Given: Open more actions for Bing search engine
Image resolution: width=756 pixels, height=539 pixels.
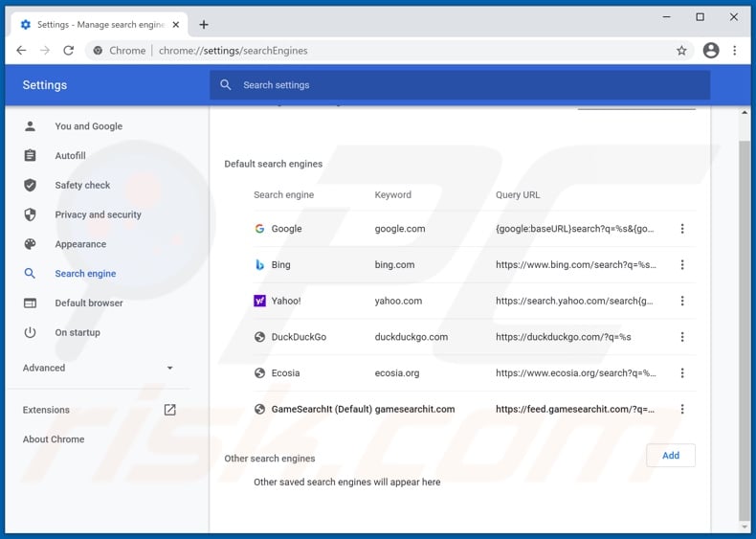Looking at the screenshot, I should [x=682, y=265].
